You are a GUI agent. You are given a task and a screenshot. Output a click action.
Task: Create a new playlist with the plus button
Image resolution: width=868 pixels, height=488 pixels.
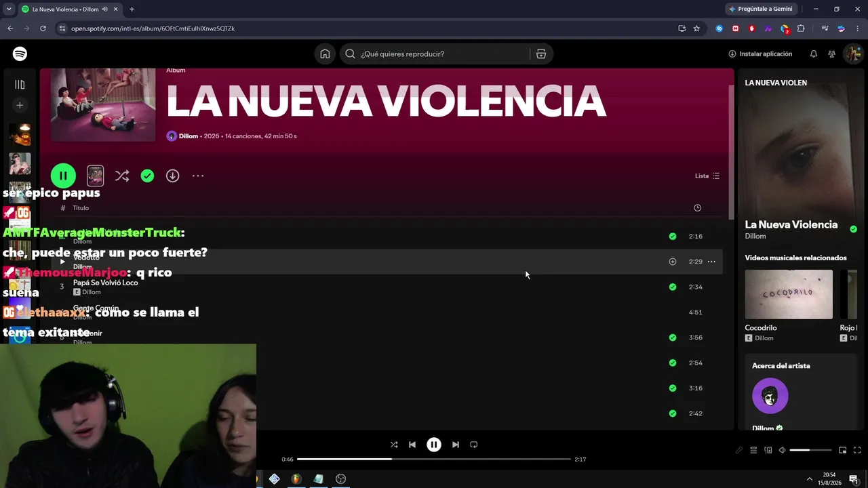click(x=20, y=105)
